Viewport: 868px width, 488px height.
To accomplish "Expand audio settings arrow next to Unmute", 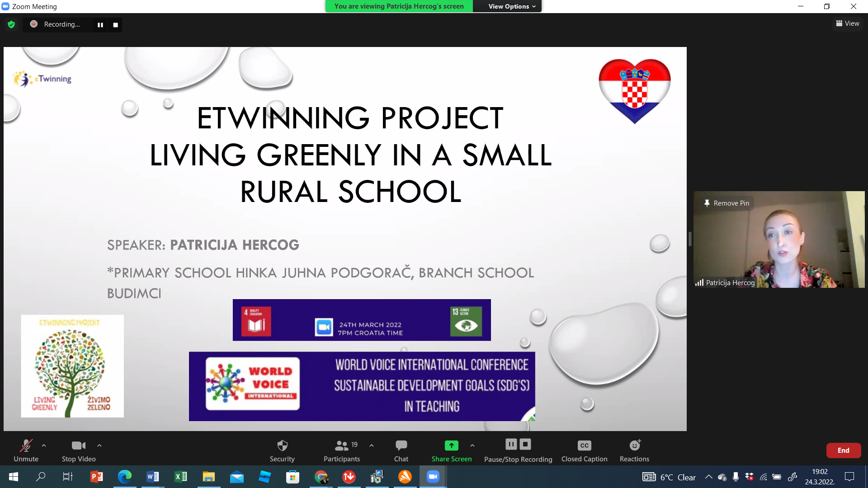I will [44, 446].
